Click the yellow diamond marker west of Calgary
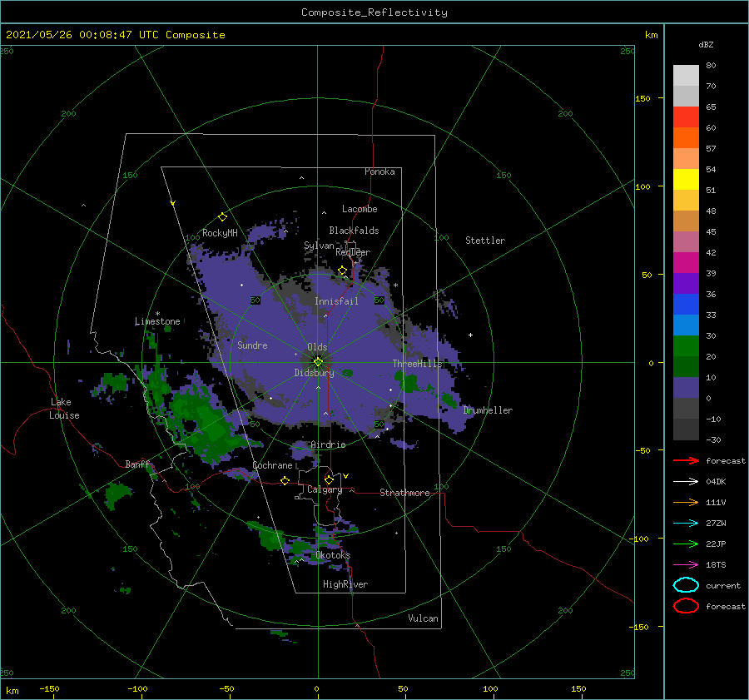The height and width of the screenshot is (700, 749). coord(285,480)
